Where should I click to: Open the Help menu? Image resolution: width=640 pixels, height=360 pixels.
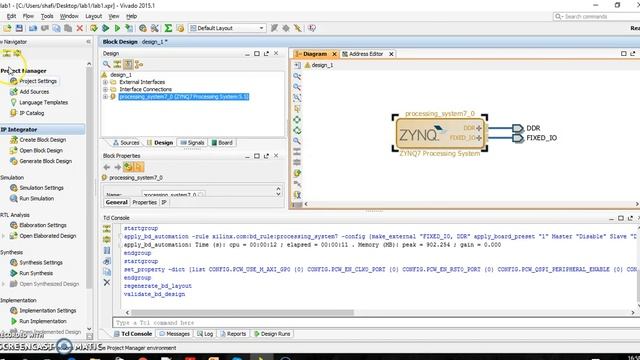[x=131, y=16]
